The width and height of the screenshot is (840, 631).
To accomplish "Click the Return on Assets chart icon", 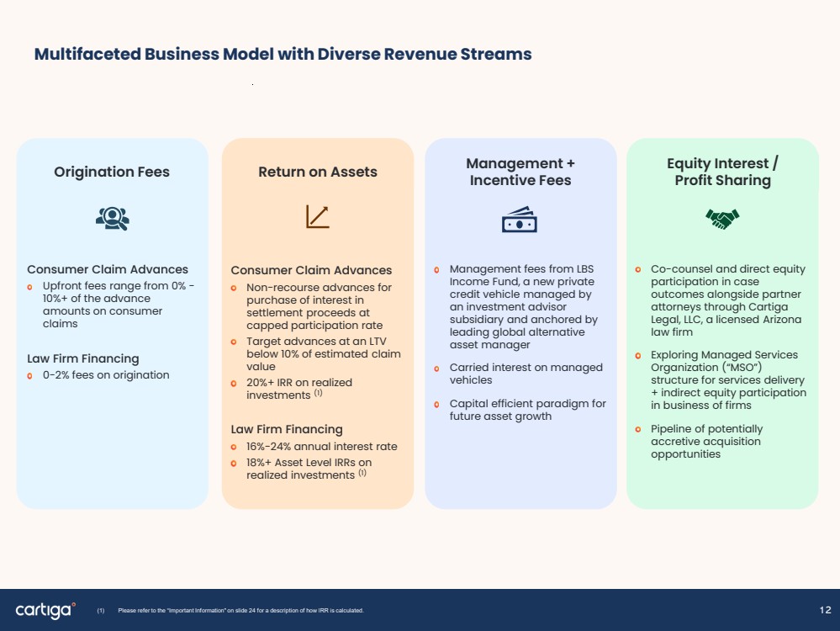I will [x=318, y=216].
